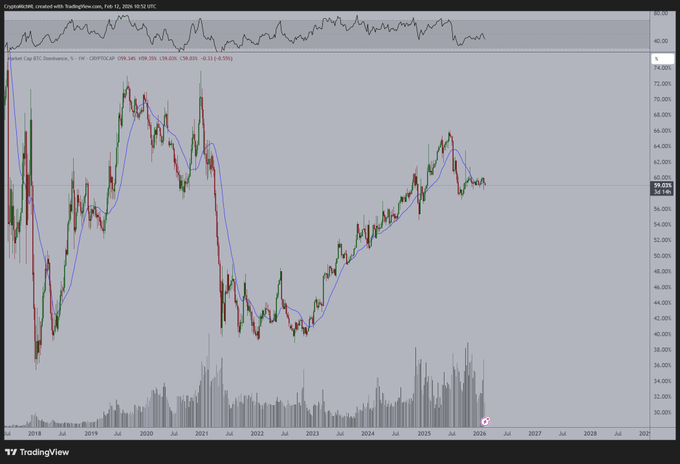Image resolution: width=680 pixels, height=464 pixels.
Task: Click the purple event marker icon near 2026
Action: click(x=485, y=422)
